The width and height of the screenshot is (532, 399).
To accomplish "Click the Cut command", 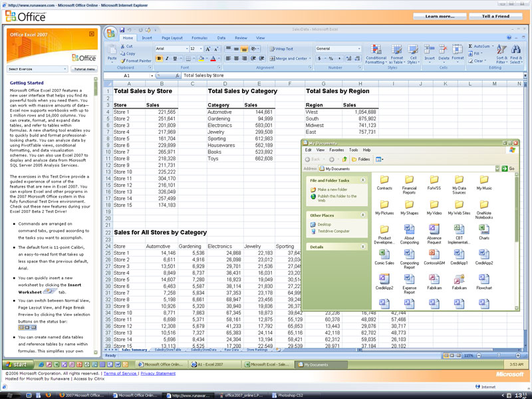I will [x=126, y=46].
